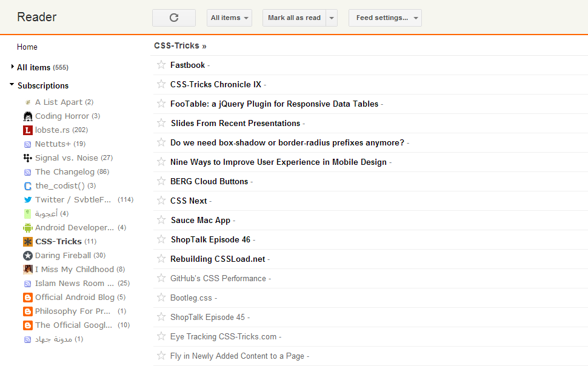Star CSS-Tricks Chronicle IX
This screenshot has height=366, width=588.
tap(161, 84)
